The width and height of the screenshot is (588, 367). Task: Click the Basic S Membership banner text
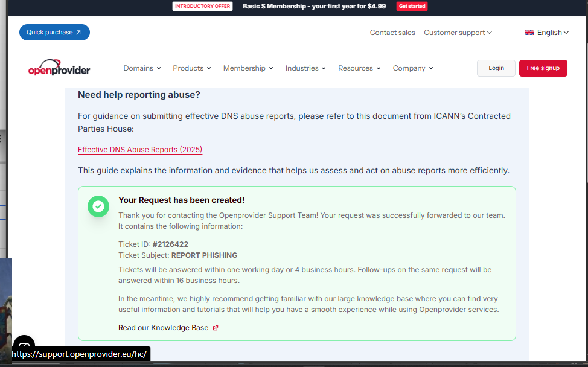click(x=315, y=6)
